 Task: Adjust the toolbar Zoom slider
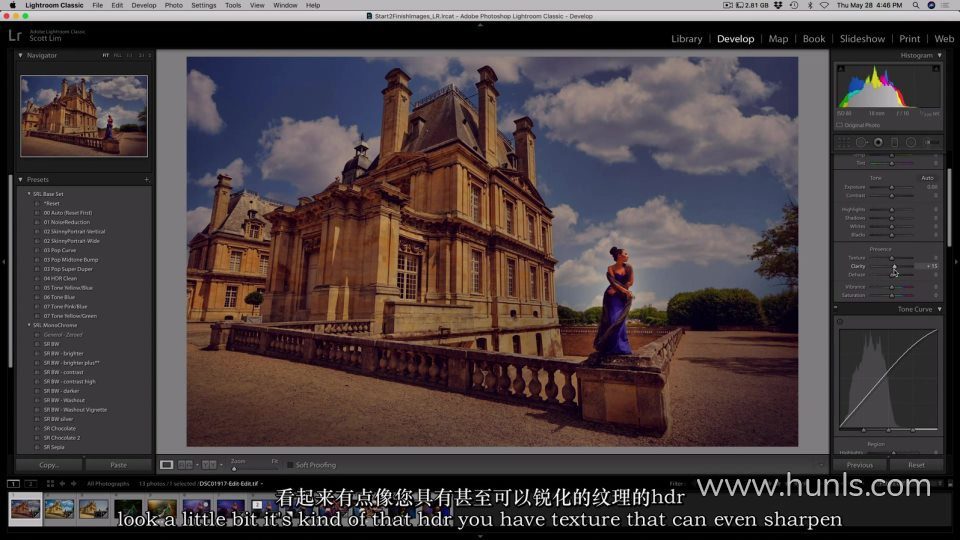pyautogui.click(x=234, y=468)
